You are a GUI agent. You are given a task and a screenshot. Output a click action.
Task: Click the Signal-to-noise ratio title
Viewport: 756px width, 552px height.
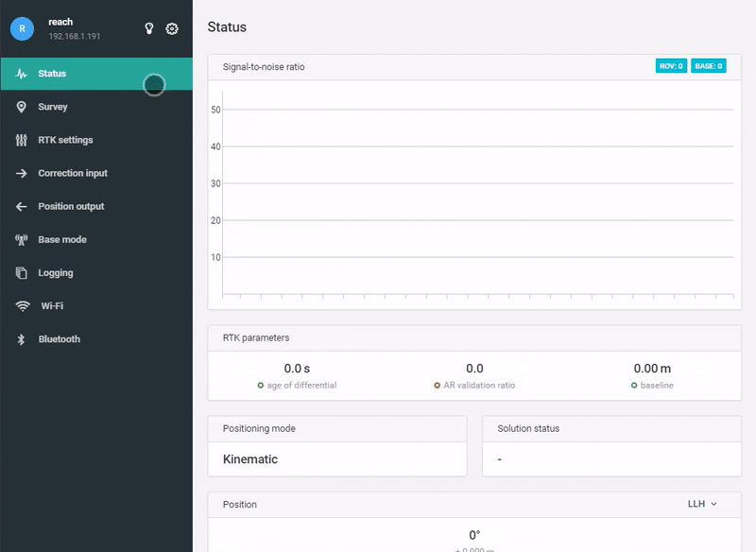[264, 67]
